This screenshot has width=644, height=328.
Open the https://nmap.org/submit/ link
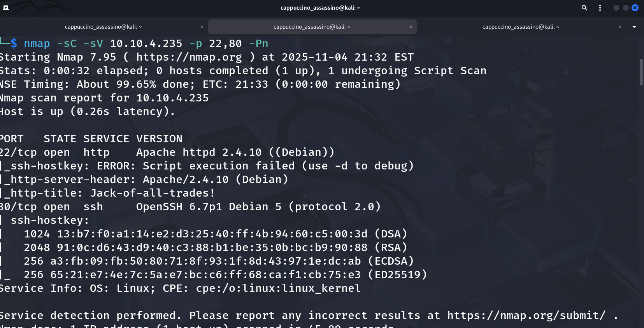[x=526, y=315]
